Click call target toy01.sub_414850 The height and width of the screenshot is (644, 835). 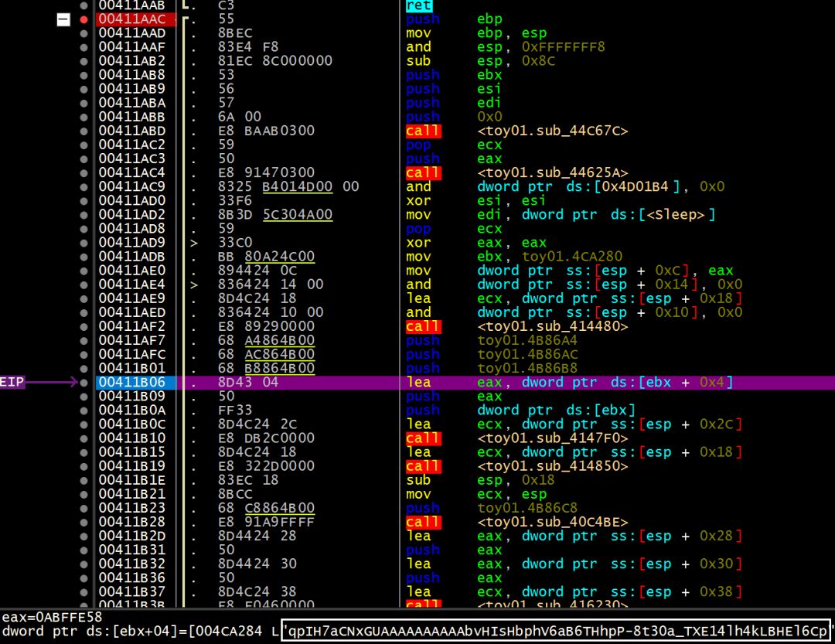pos(553,466)
